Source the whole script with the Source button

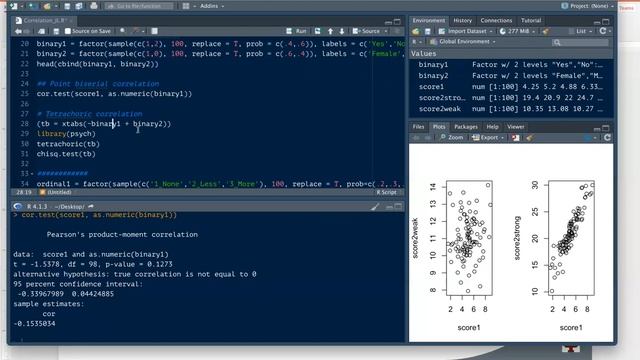pyautogui.click(x=367, y=31)
